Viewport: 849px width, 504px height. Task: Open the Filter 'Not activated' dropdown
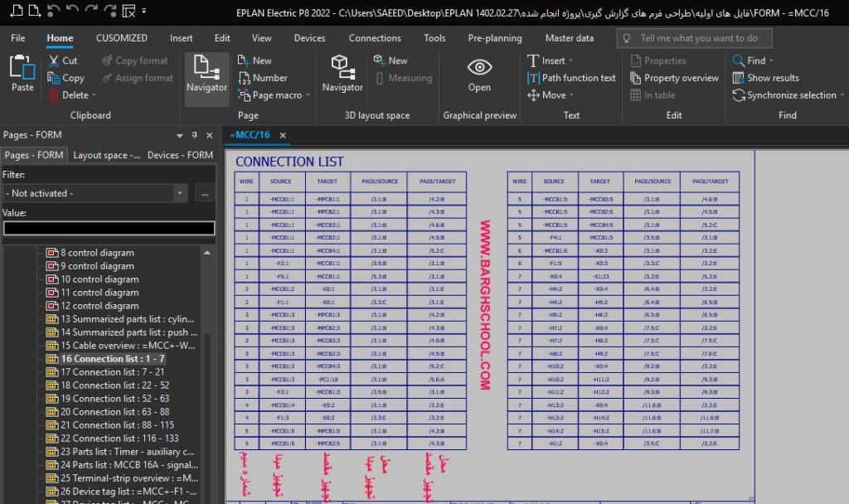[x=180, y=193]
